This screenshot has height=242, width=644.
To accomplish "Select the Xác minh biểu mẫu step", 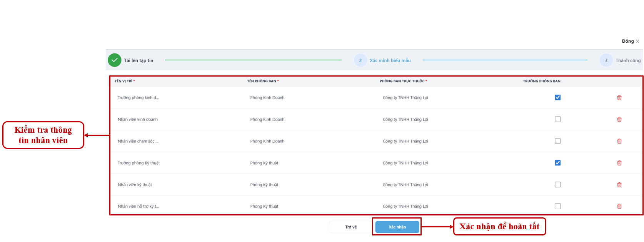I will pos(390,61).
